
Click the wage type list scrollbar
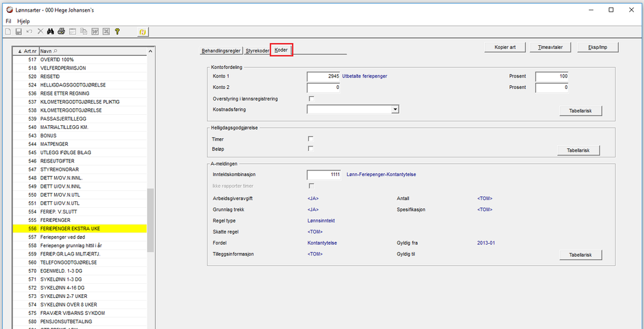[151, 219]
